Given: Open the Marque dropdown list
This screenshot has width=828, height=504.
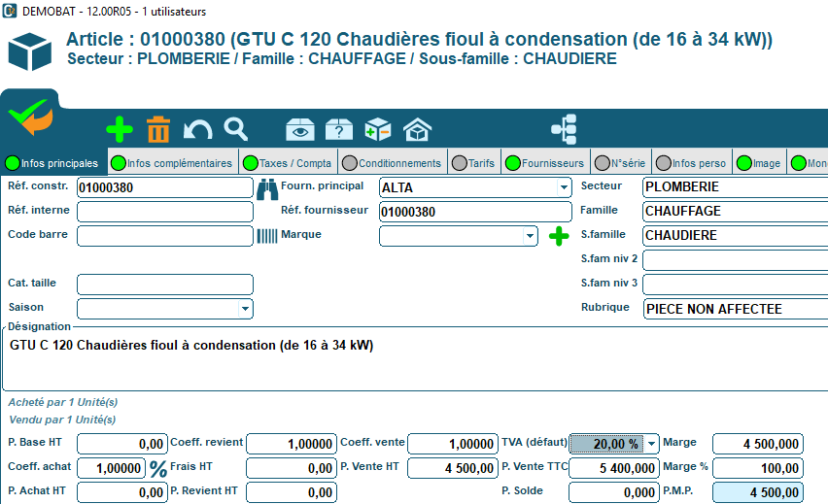Looking at the screenshot, I should tap(530, 236).
